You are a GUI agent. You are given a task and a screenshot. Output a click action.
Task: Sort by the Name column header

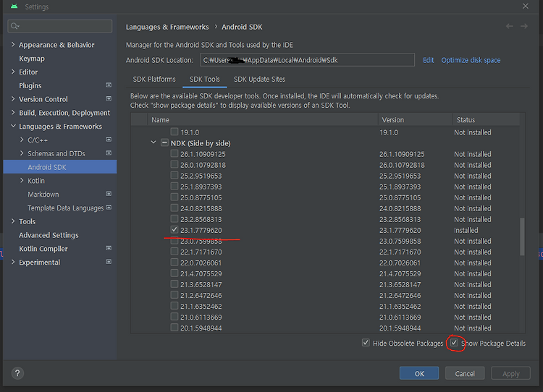[263, 120]
